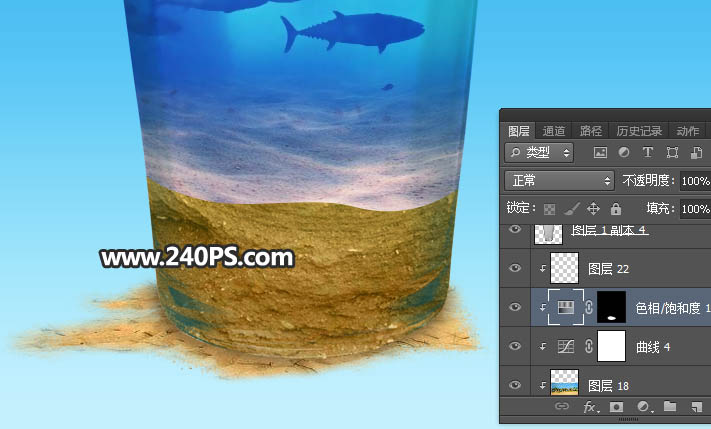
Task: Open the 通道 (Channels) tab
Action: pyautogui.click(x=554, y=131)
